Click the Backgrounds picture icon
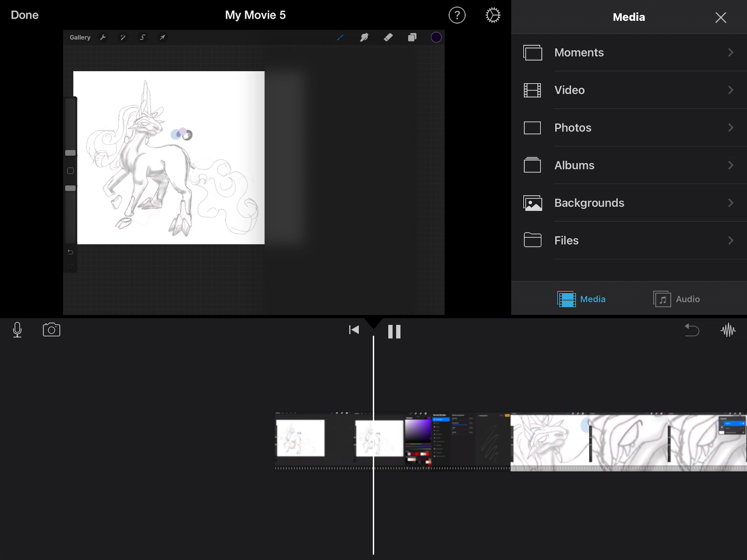The height and width of the screenshot is (560, 747). click(533, 203)
